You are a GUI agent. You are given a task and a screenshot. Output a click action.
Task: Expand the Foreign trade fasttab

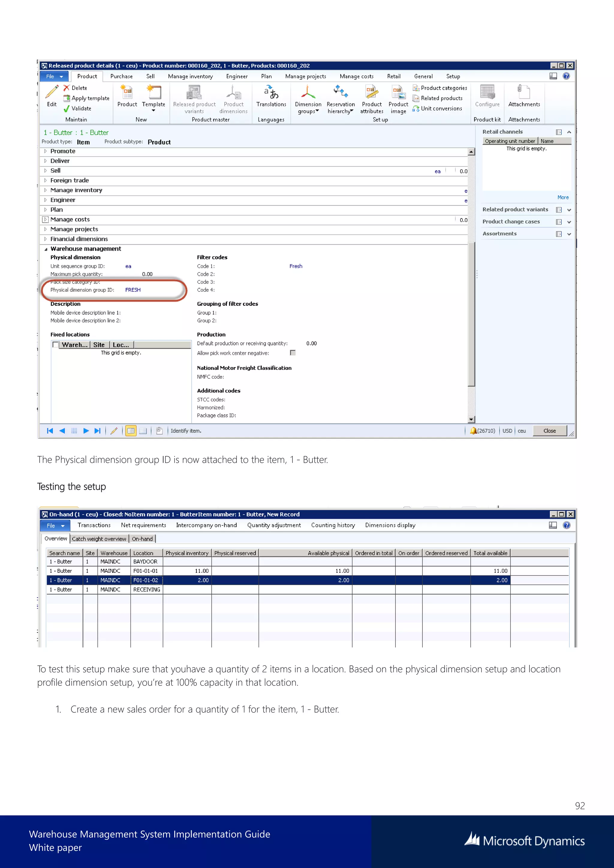tap(45, 180)
